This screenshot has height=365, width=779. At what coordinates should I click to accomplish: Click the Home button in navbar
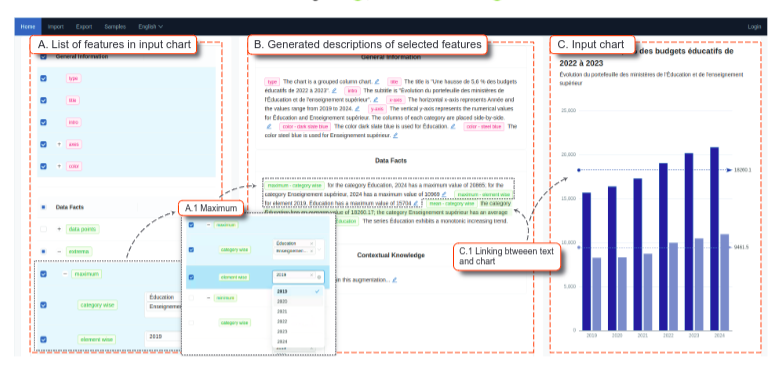tap(28, 27)
